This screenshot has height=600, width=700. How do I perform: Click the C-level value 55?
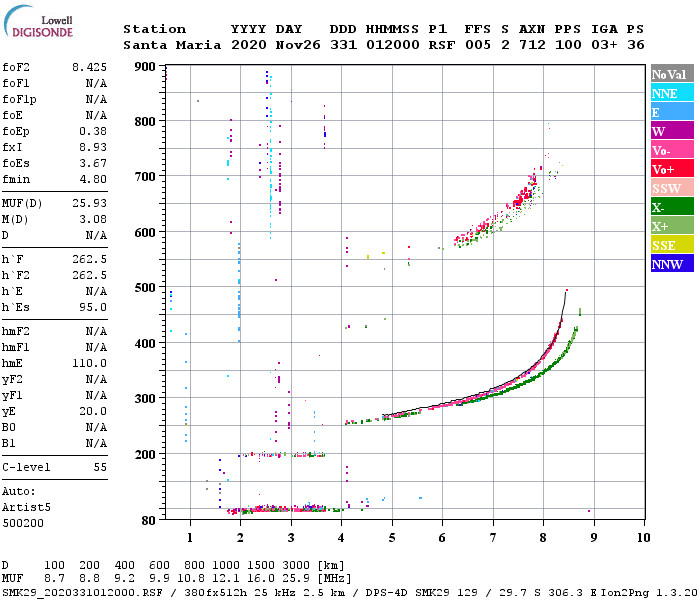click(100, 467)
